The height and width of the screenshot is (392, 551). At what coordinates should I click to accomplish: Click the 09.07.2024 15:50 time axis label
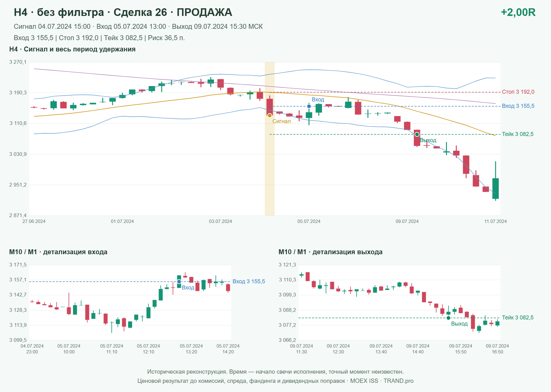pos(461,349)
